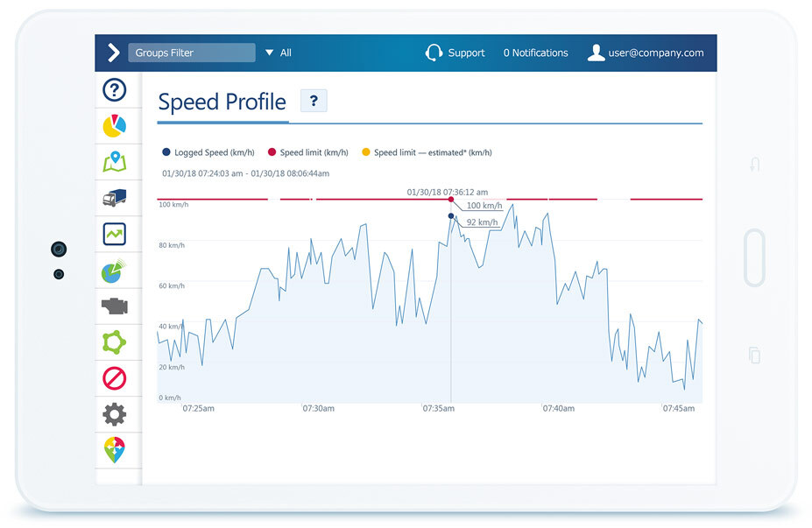Click the question mark button beside Speed Profile
This screenshot has height=528, width=812.
click(314, 101)
